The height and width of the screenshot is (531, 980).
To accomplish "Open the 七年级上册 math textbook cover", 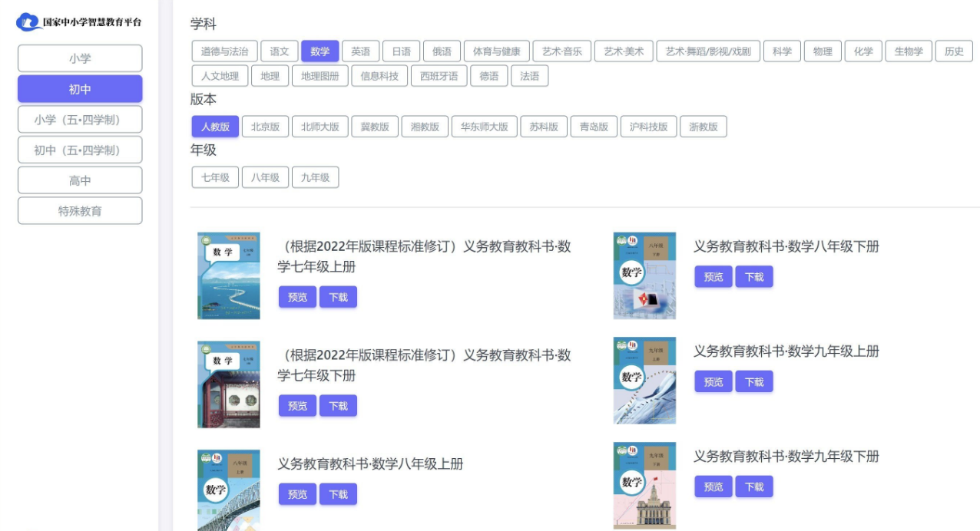I will (228, 275).
